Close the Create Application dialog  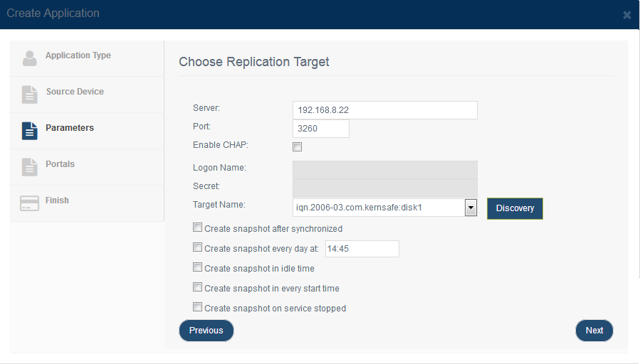[x=627, y=15]
